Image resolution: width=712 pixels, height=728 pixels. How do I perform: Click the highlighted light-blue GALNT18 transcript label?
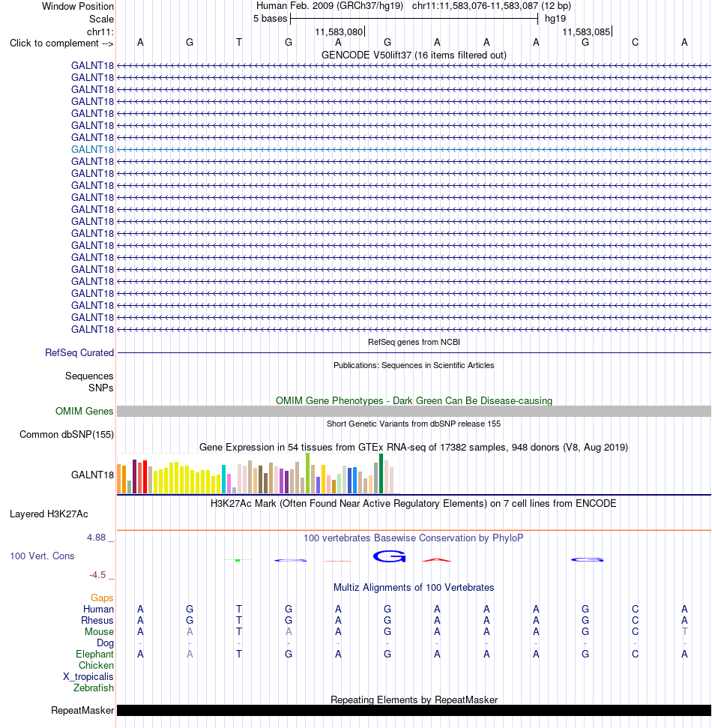click(92, 149)
